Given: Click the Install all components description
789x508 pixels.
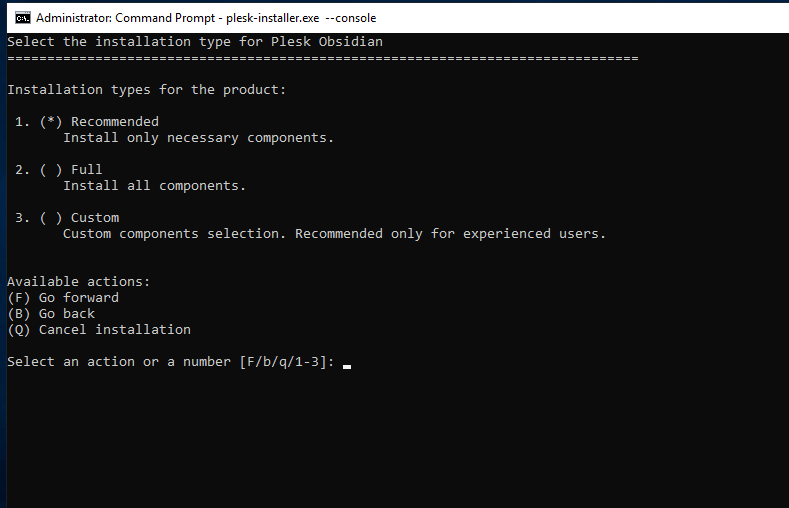Looking at the screenshot, I should coord(154,186).
